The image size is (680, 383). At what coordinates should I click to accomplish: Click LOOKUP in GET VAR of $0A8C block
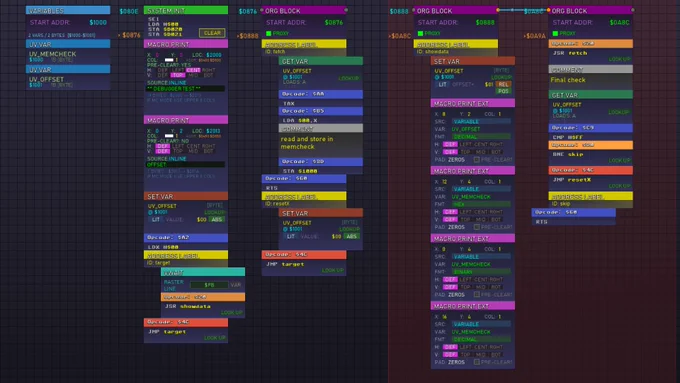619,112
